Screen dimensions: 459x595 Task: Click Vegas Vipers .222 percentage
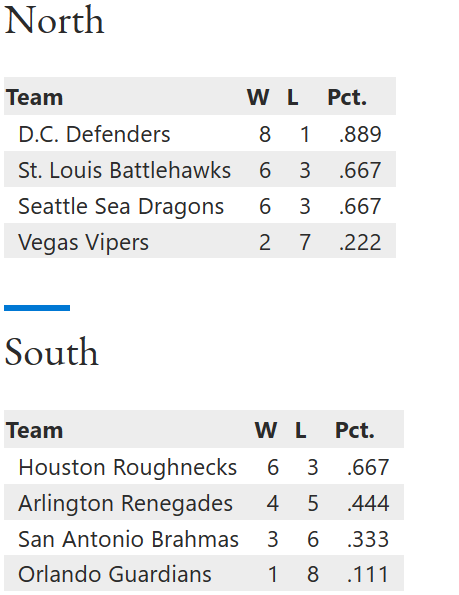point(360,242)
